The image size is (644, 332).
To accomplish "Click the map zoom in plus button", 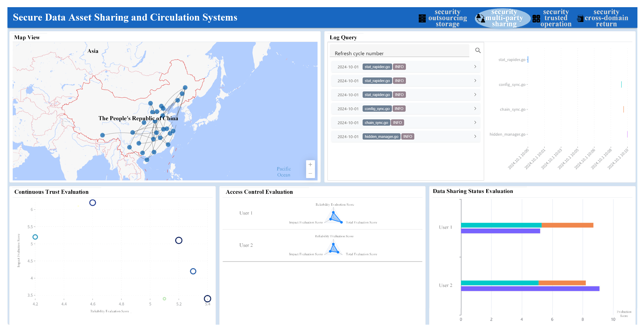I will coord(310,164).
